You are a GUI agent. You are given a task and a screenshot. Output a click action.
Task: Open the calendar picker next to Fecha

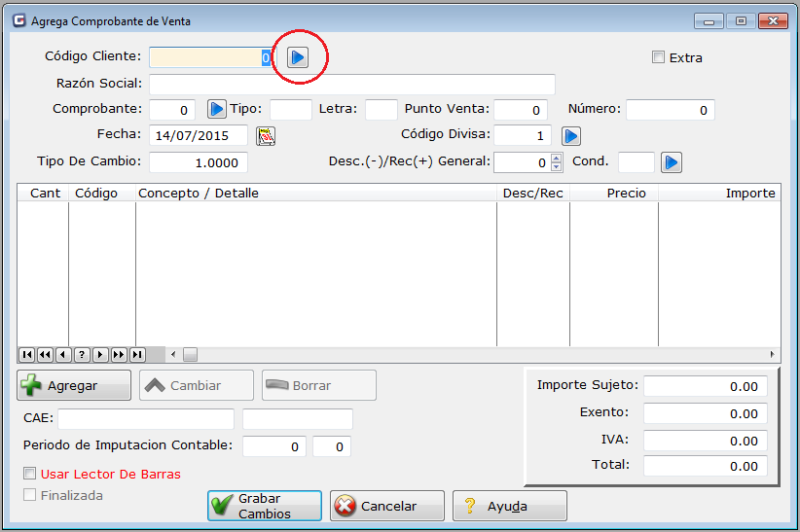(266, 135)
